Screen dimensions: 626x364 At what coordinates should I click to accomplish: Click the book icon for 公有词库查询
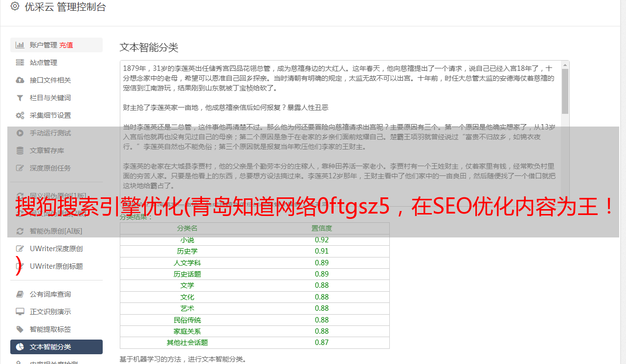point(20,294)
